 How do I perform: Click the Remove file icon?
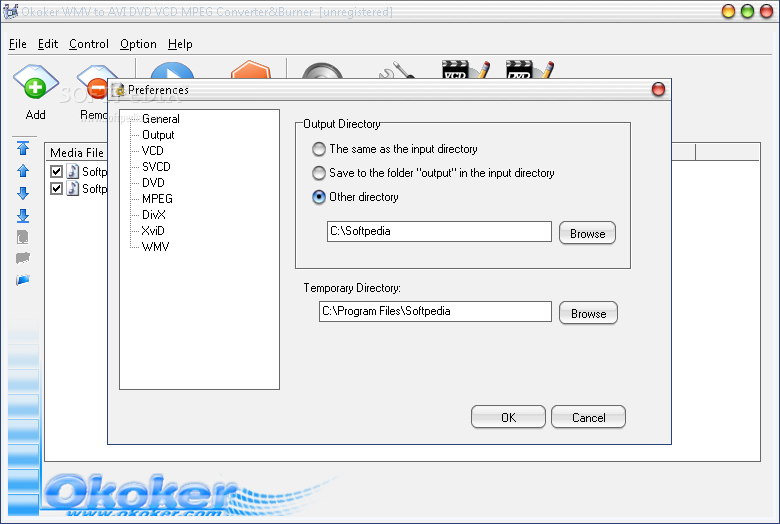tap(93, 84)
